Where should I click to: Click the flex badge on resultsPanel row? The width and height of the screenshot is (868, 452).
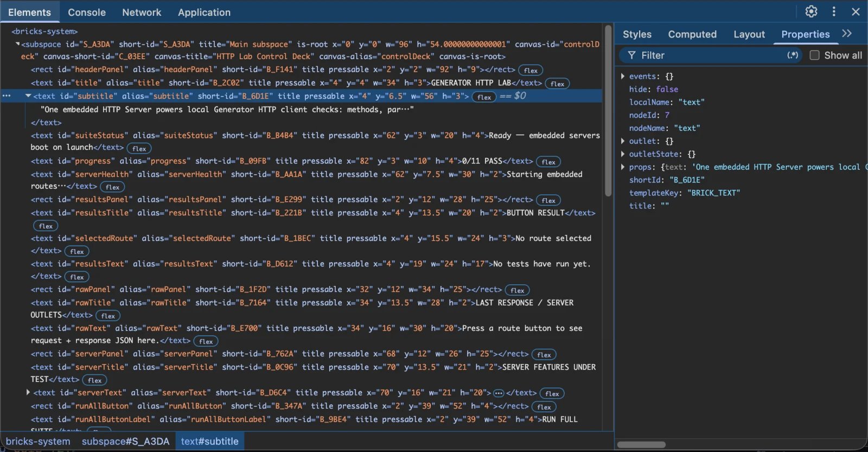pyautogui.click(x=548, y=201)
